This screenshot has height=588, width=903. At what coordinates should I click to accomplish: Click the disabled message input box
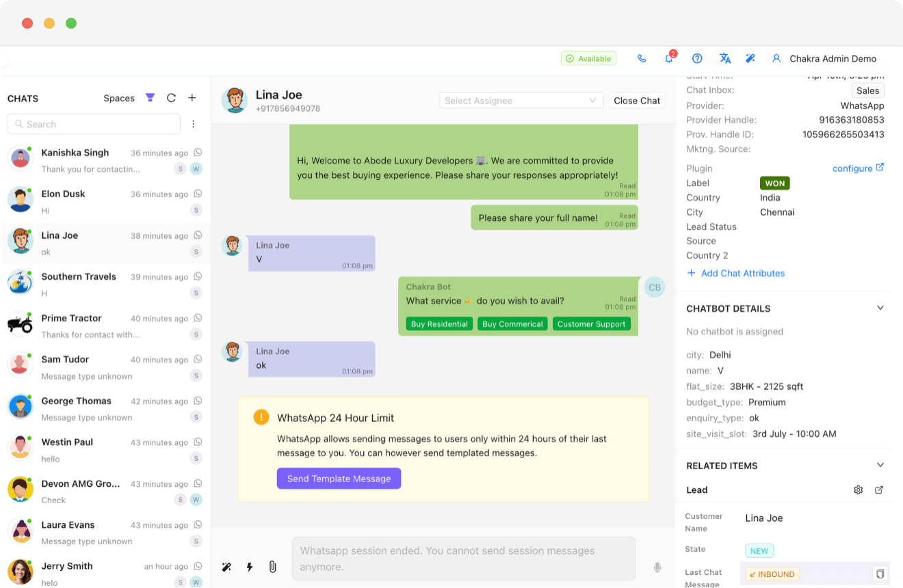tap(464, 559)
